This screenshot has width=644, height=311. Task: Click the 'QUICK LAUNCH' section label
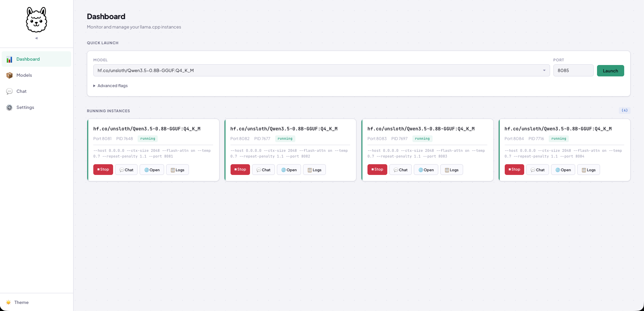coord(103,43)
